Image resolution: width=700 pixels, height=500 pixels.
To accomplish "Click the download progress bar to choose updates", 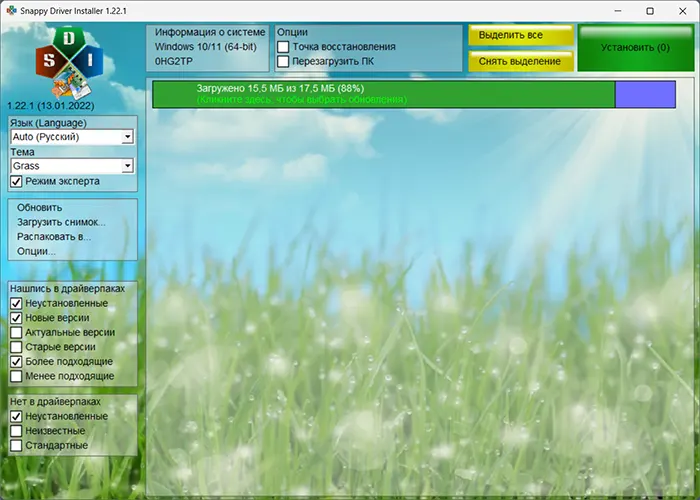I will click(414, 94).
